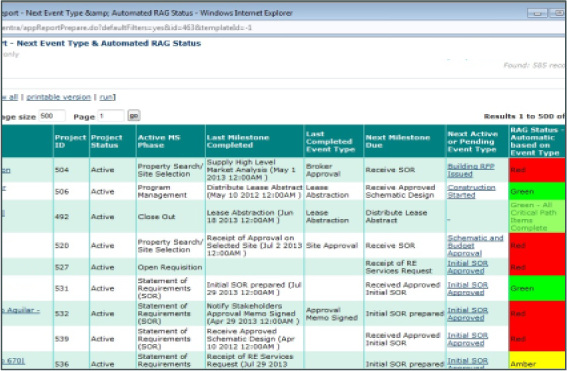Image resolution: width=567 pixels, height=371 pixels.
Task: Click the go button beside Page field
Action: click(134, 116)
